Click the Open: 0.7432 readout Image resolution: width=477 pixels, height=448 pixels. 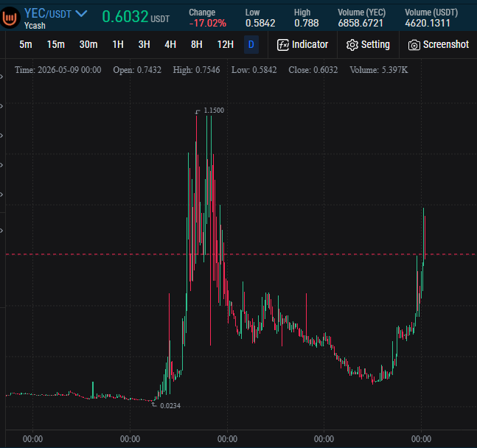coord(137,70)
